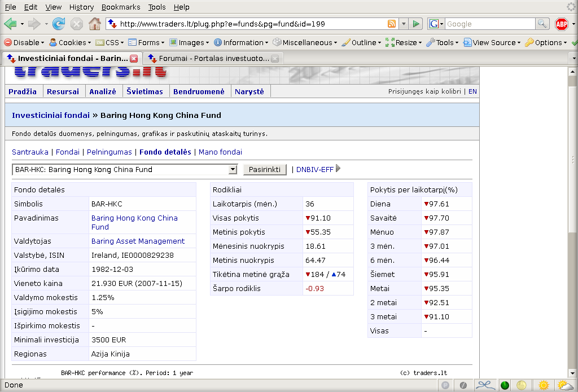Click the grey slashed circle status icon
The image size is (578, 392).
[x=463, y=385]
